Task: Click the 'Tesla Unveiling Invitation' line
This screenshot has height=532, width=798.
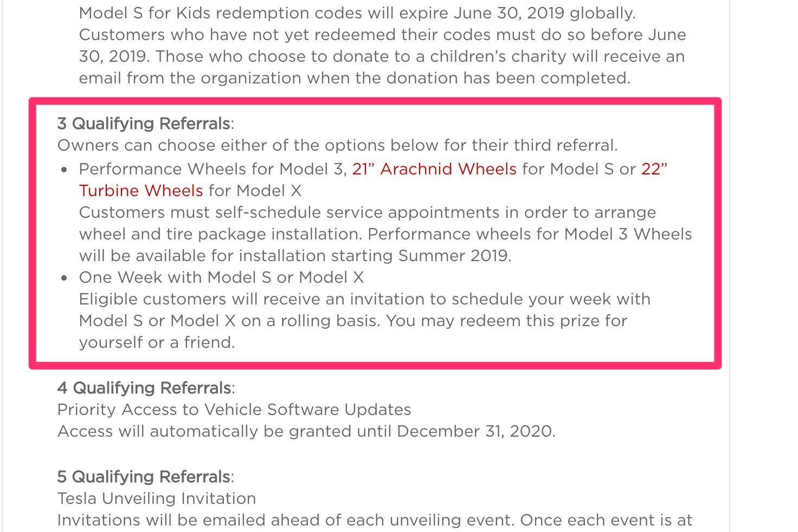Action: coord(157,498)
